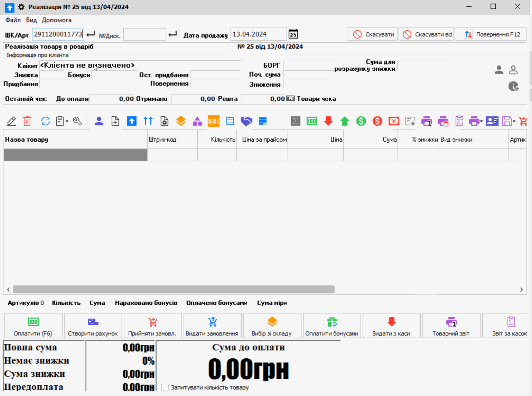The height and width of the screenshot is (396, 532).
Task: Click inside the №Диск. input field
Action: (x=144, y=34)
